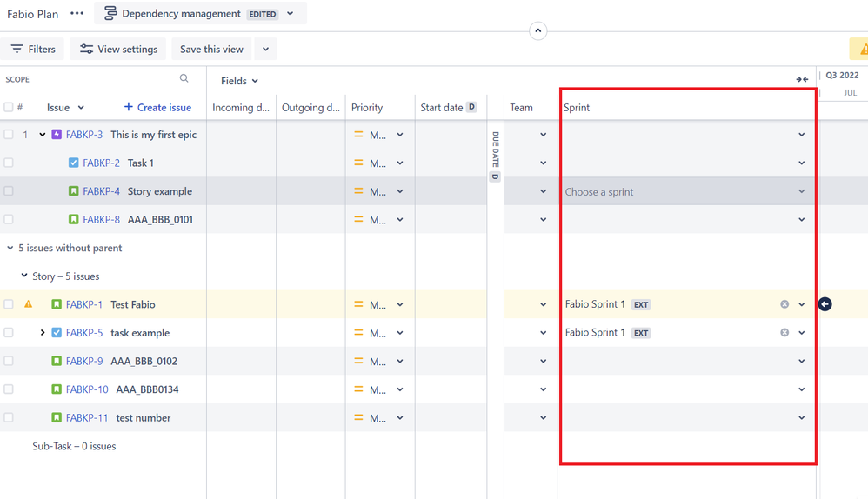The width and height of the screenshot is (868, 499).
Task: Search issues with the scope magnifier icon
Action: [184, 78]
